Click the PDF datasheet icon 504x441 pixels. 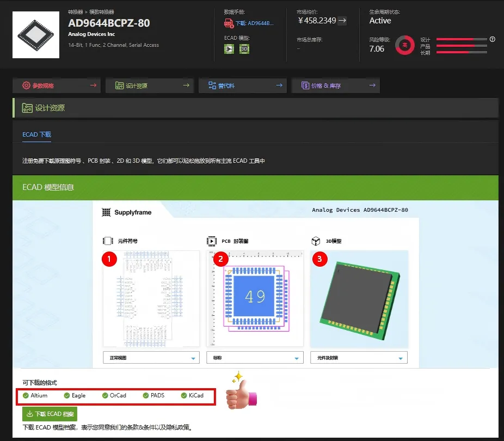pos(229,23)
